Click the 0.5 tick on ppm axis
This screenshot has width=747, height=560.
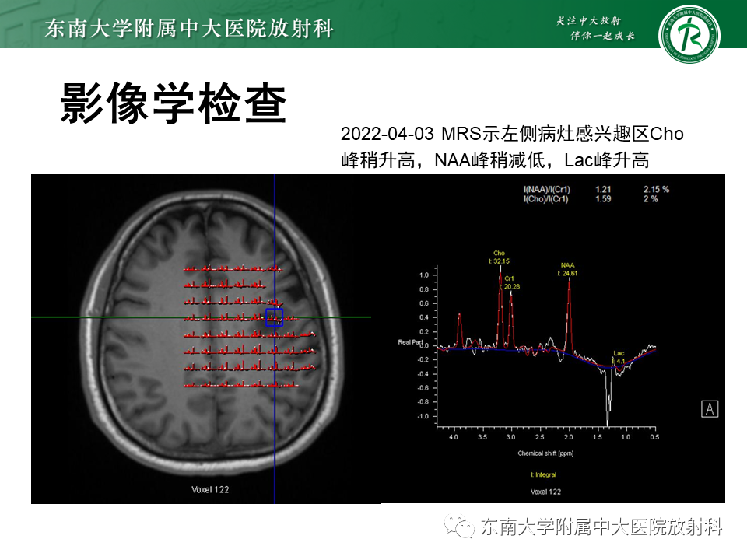pos(654,437)
